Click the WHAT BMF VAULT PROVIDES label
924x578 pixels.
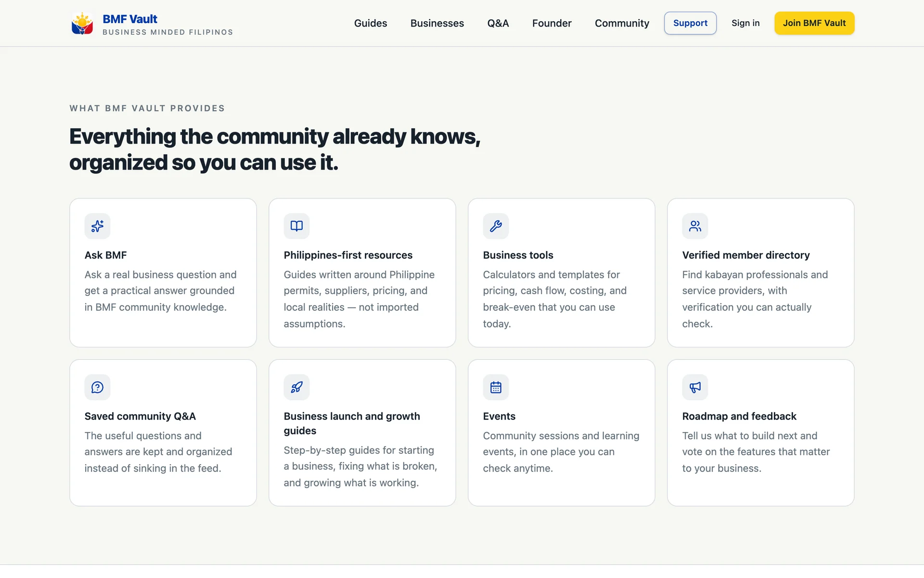point(147,108)
